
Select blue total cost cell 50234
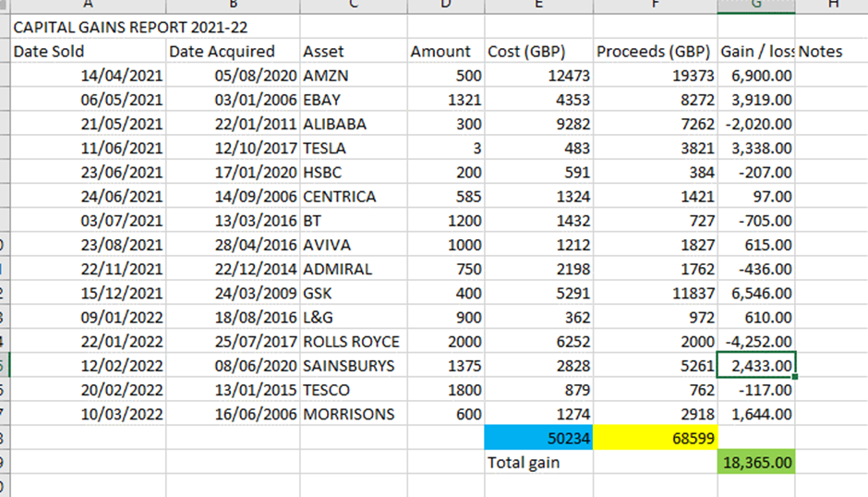click(x=538, y=438)
